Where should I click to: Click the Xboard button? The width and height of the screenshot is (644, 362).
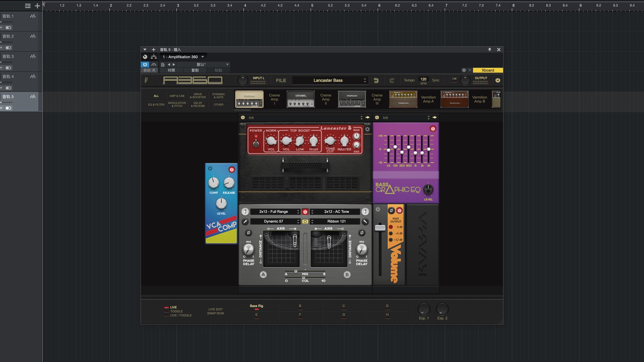[x=488, y=70]
